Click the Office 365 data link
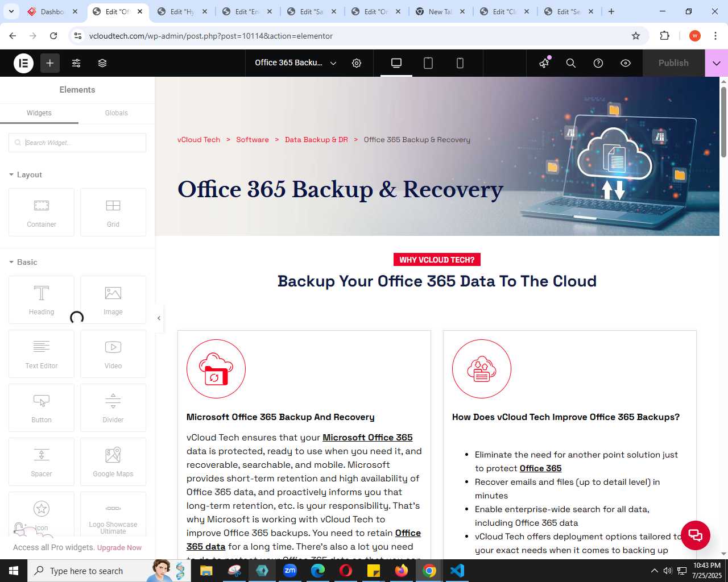728x582 pixels. (x=304, y=540)
